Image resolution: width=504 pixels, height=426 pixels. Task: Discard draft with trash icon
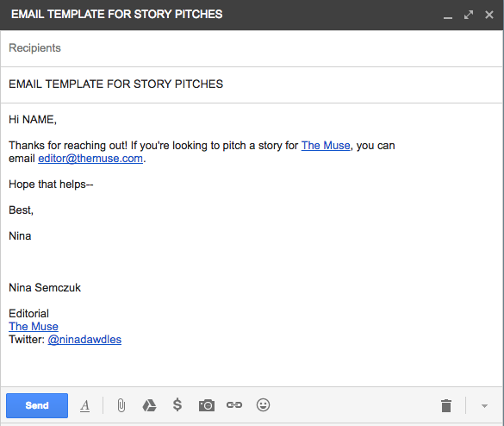coord(446,405)
